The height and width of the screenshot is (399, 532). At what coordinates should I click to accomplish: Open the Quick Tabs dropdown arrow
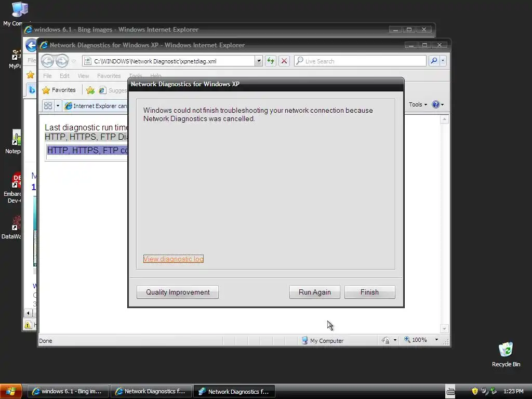pos(58,106)
